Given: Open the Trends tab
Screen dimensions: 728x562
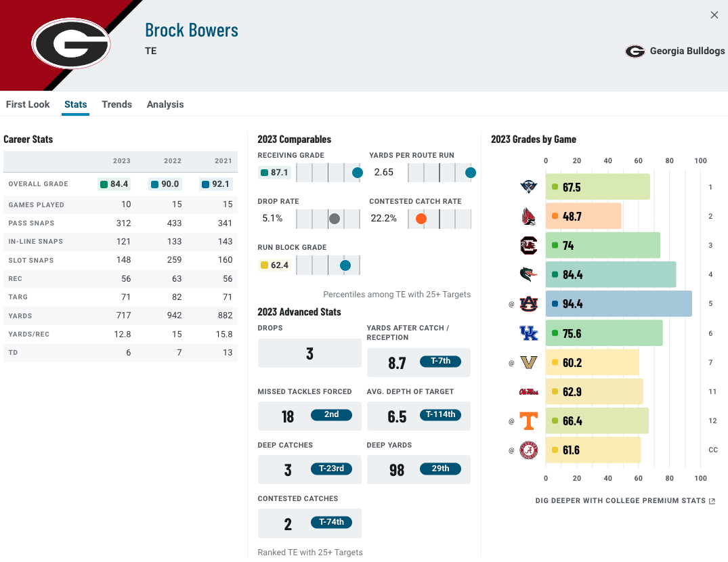Looking at the screenshot, I should (116, 104).
